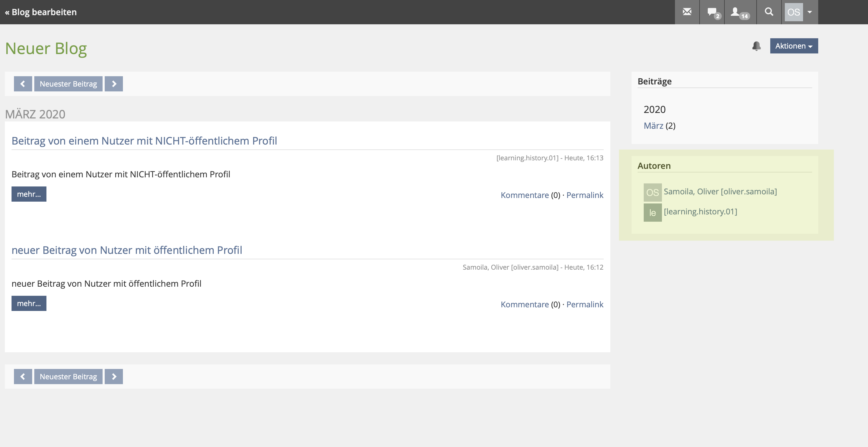Click the top next post arrow
The image size is (868, 447).
point(114,84)
